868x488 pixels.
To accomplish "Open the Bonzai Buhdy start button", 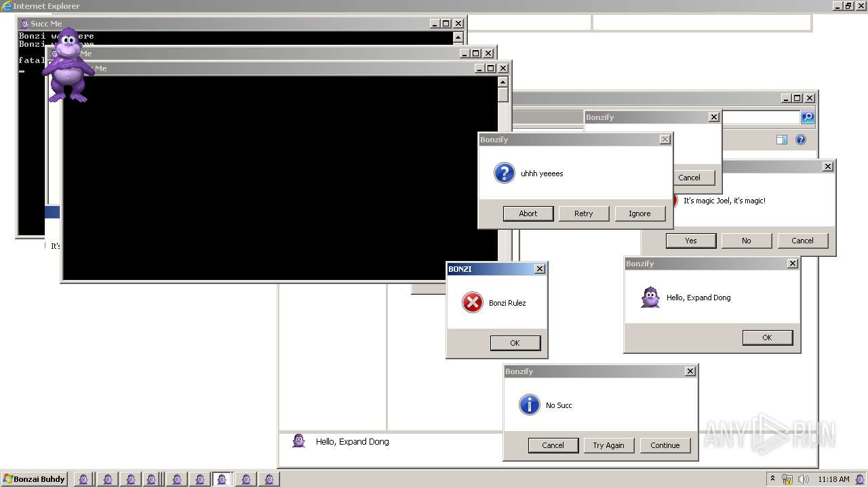I will pyautogui.click(x=35, y=479).
